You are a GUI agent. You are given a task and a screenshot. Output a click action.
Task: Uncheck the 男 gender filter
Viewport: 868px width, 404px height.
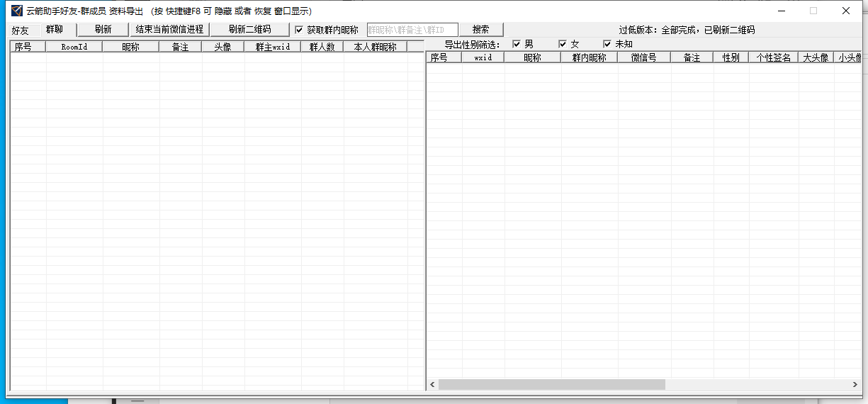[517, 45]
